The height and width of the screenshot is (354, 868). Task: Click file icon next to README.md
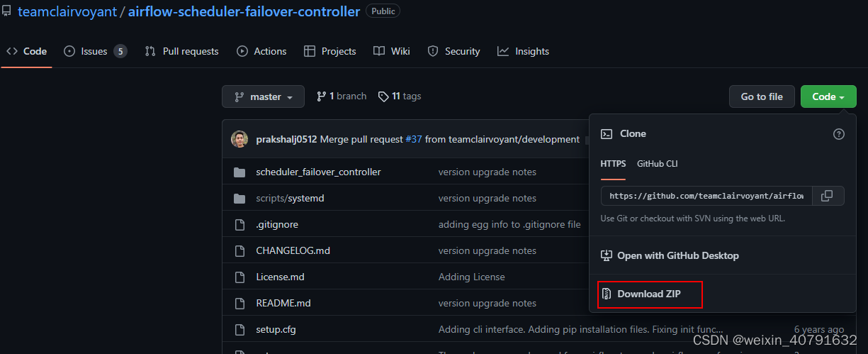pos(239,303)
